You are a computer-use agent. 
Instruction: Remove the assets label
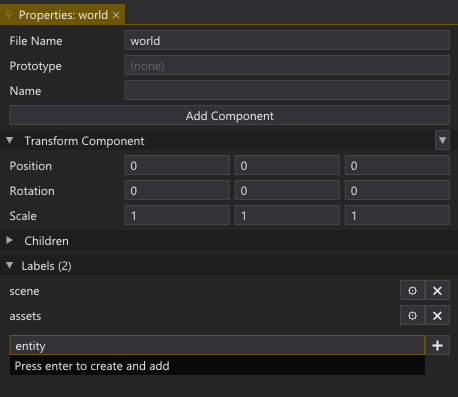(x=437, y=316)
